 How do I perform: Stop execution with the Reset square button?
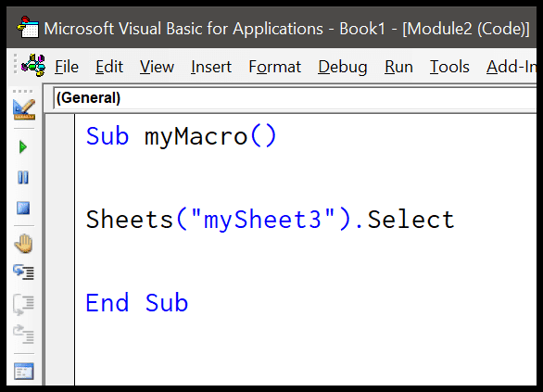[x=23, y=209]
